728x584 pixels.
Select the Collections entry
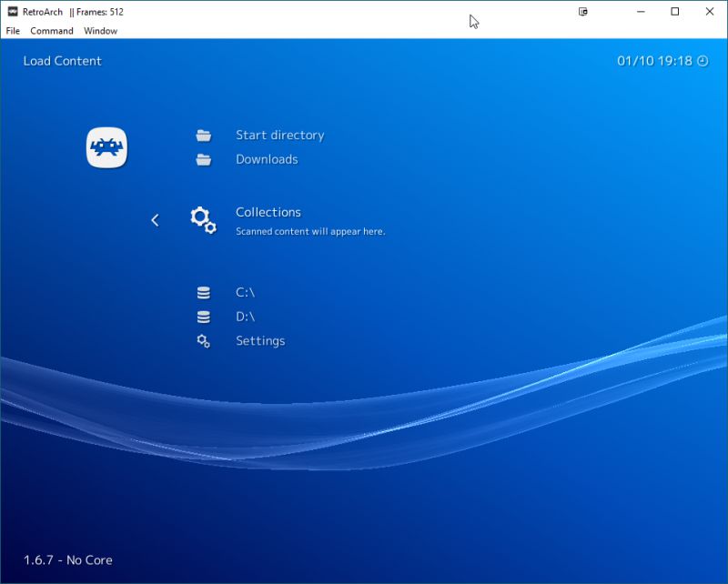coord(268,211)
